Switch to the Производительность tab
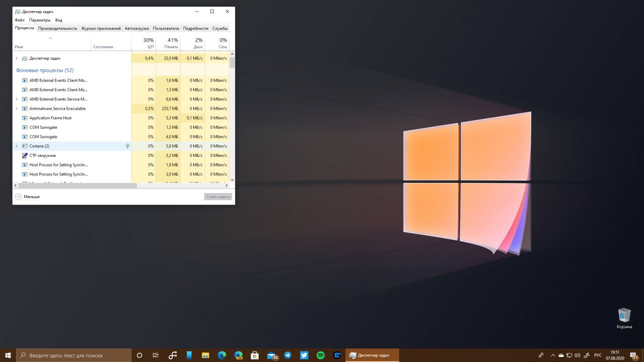This screenshot has height=362, width=644. pyautogui.click(x=58, y=29)
